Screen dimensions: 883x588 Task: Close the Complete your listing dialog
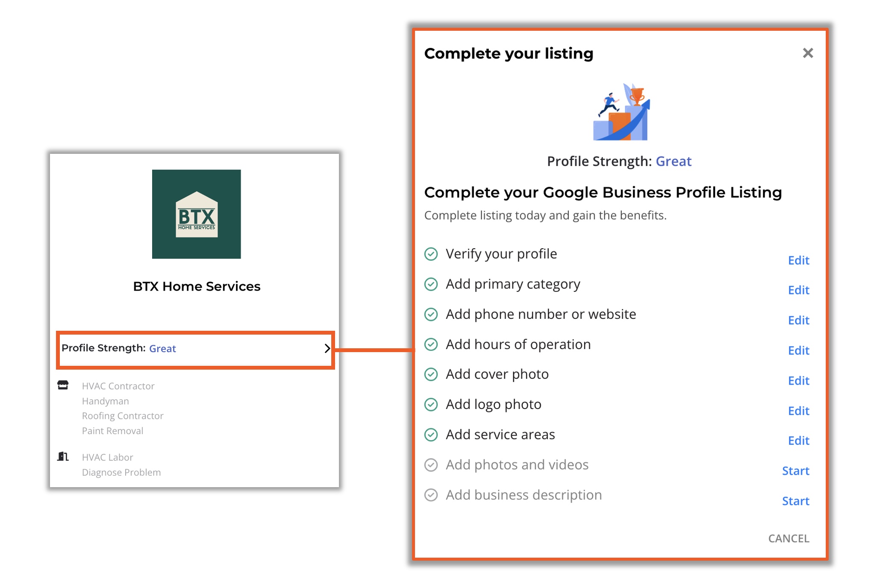(x=807, y=53)
